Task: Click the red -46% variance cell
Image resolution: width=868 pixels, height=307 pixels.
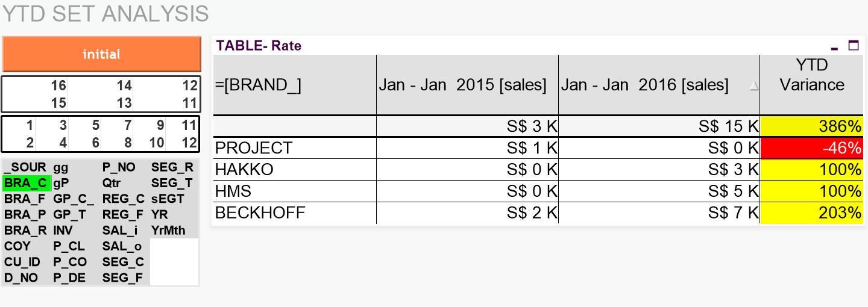Action: [x=811, y=148]
